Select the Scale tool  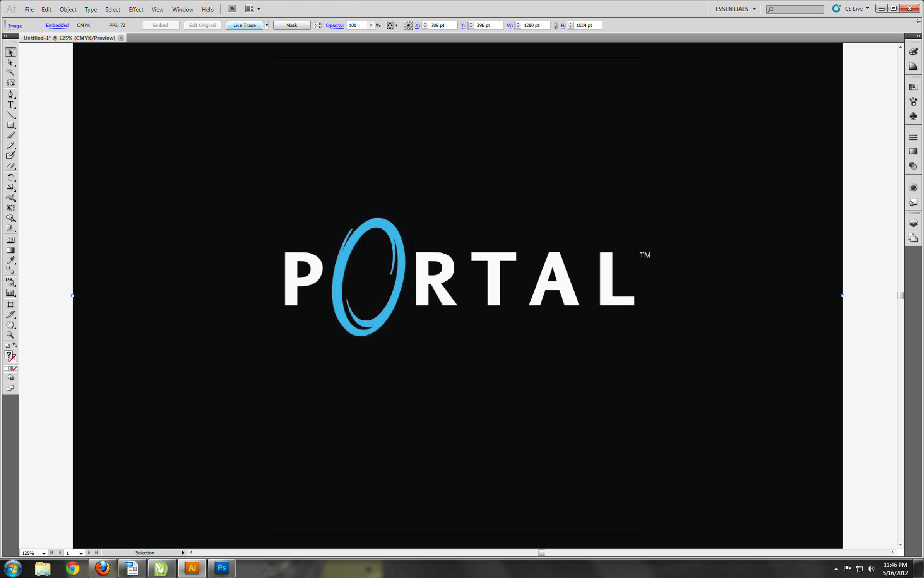tap(11, 187)
